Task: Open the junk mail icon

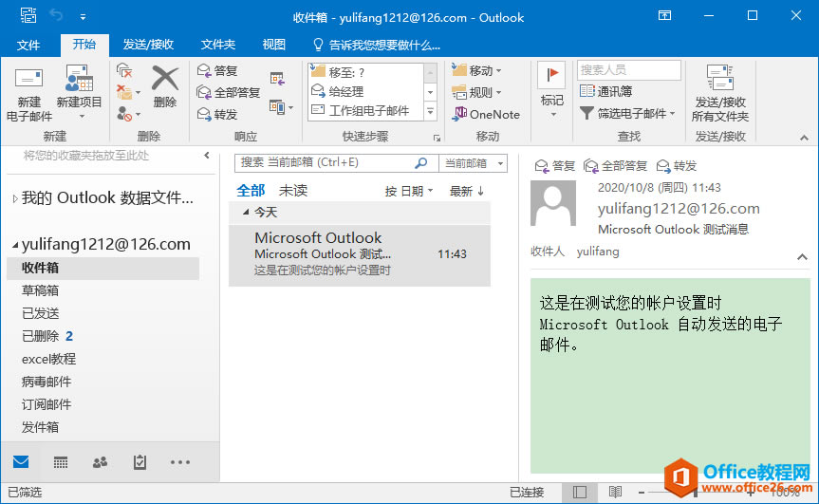Action: [128, 113]
